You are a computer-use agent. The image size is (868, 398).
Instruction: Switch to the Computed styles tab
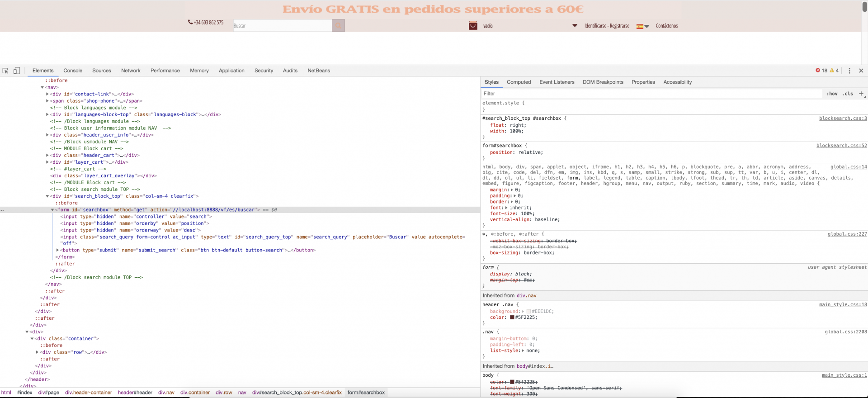(x=519, y=82)
